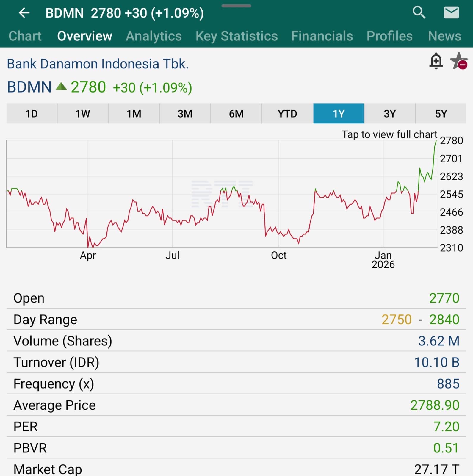Switch to the Chart tab
The height and width of the screenshot is (476, 473).
pyautogui.click(x=25, y=36)
